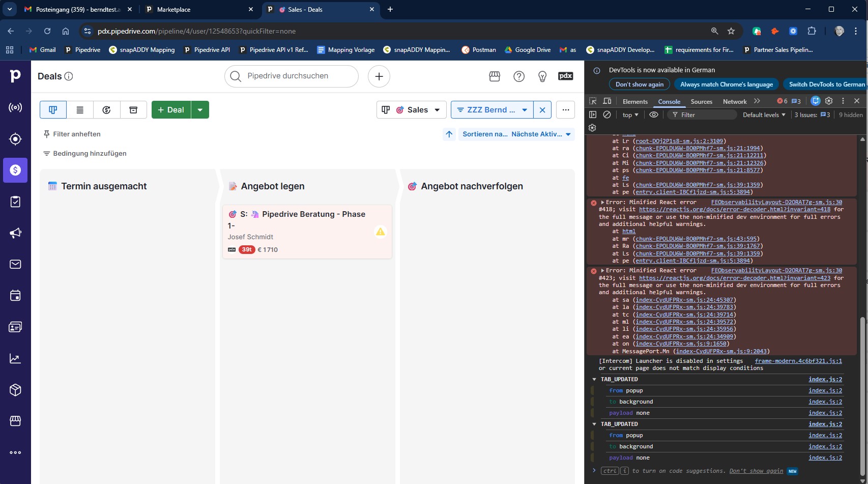This screenshot has width=868, height=484.
Task: Open the Deal creation dropdown arrow
Action: [x=200, y=109]
